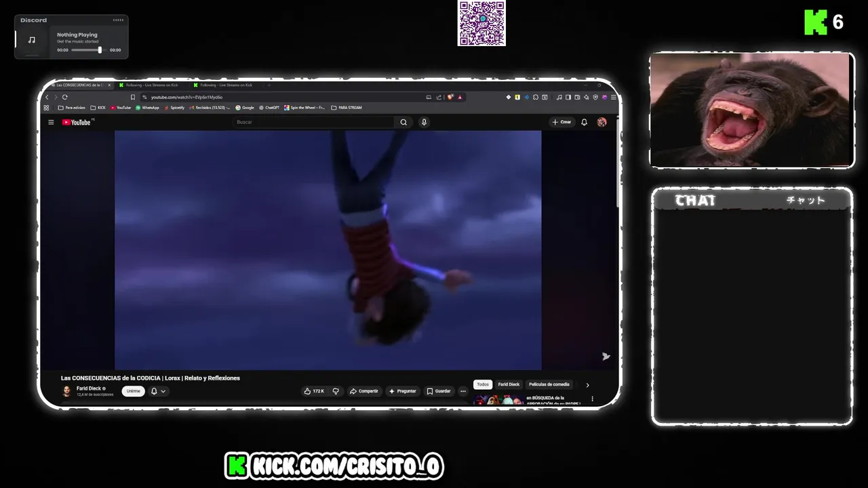Click the Preguntar button

(x=403, y=391)
